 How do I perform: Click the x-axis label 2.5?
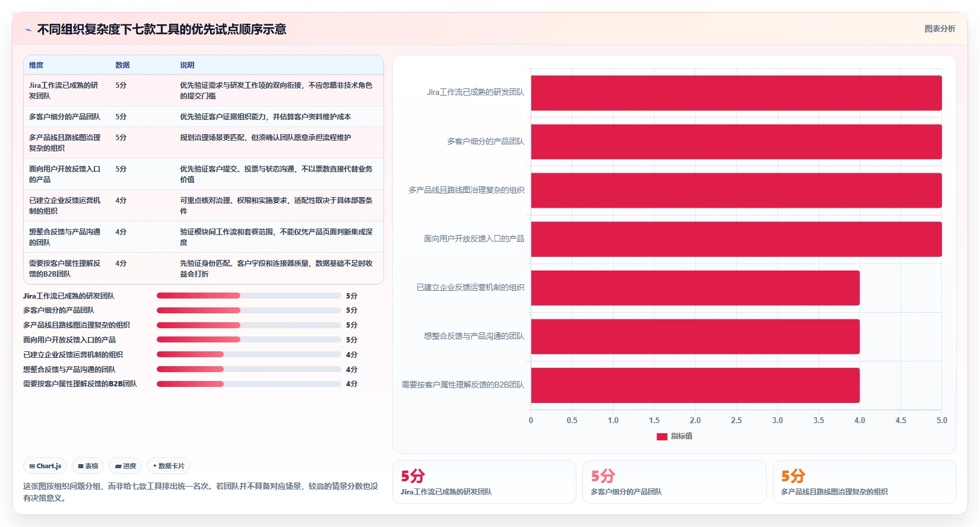pyautogui.click(x=736, y=420)
